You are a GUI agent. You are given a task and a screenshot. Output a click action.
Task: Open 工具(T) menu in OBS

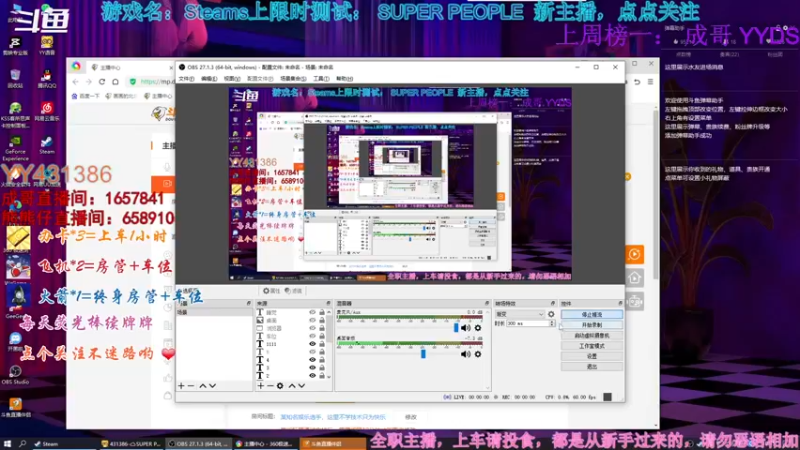(x=321, y=79)
